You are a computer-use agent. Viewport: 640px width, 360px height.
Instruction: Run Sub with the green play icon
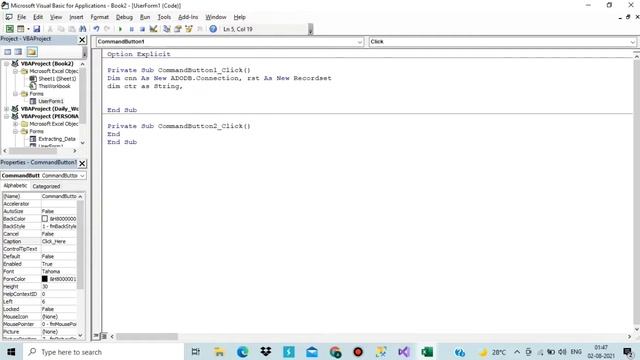click(x=120, y=29)
